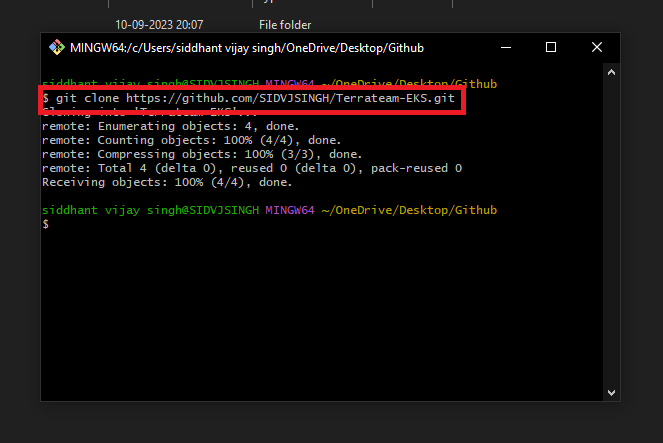Click 'remote: Counting objects: 100%' line
663x443 pixels.
click(192, 140)
